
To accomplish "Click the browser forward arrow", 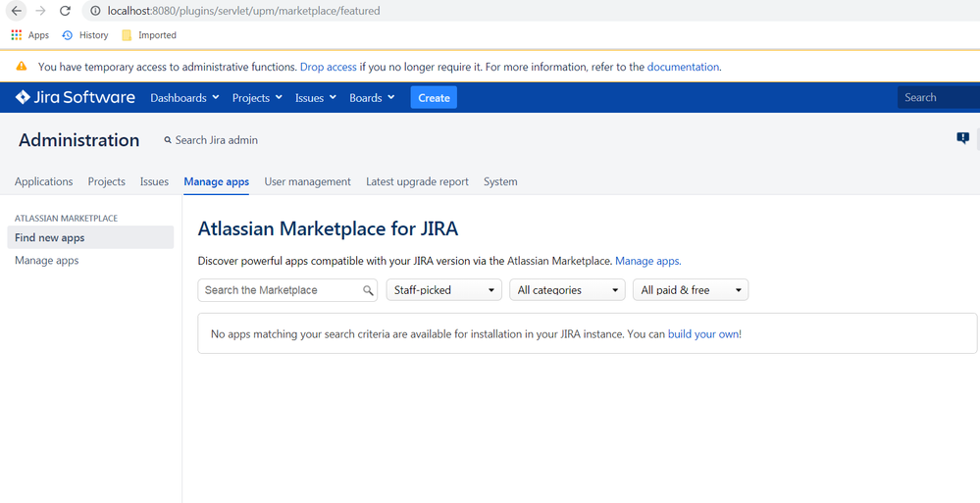I will [x=40, y=11].
